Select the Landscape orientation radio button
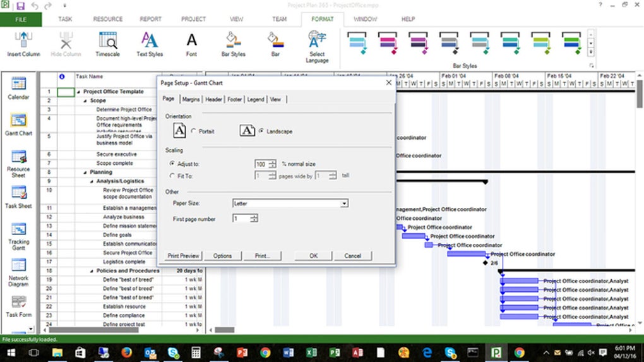 [261, 131]
